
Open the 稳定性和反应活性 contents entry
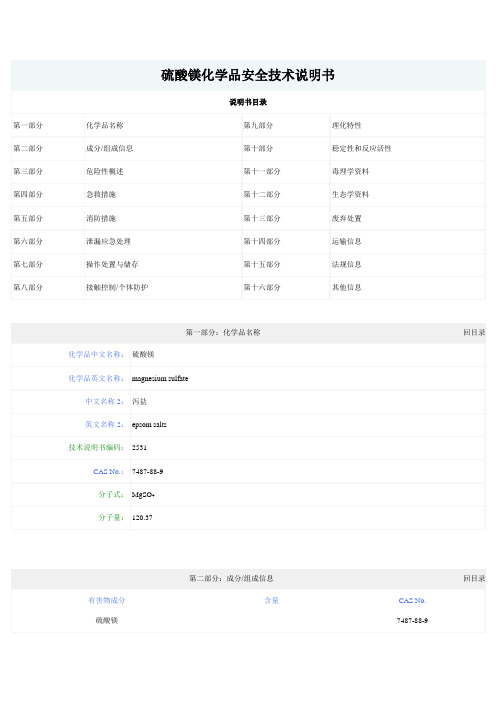(362, 148)
